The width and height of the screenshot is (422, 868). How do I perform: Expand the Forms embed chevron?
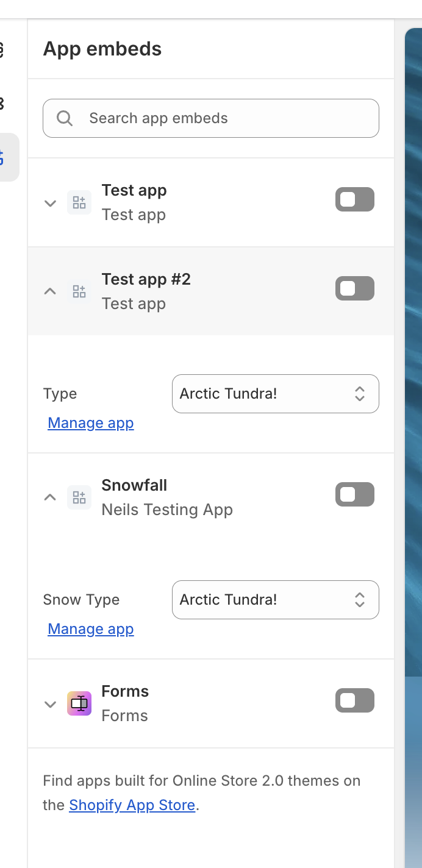(x=51, y=704)
